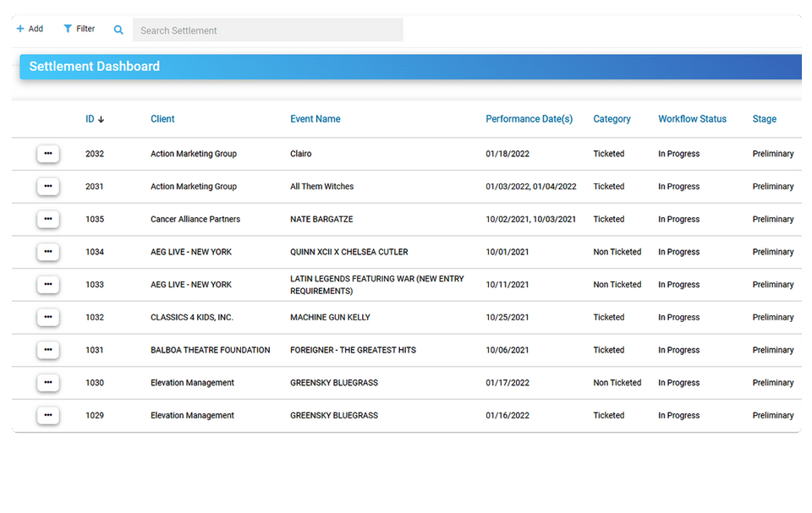Open the three-dot menu for settlement 1031
812x513 pixels.
pos(48,350)
